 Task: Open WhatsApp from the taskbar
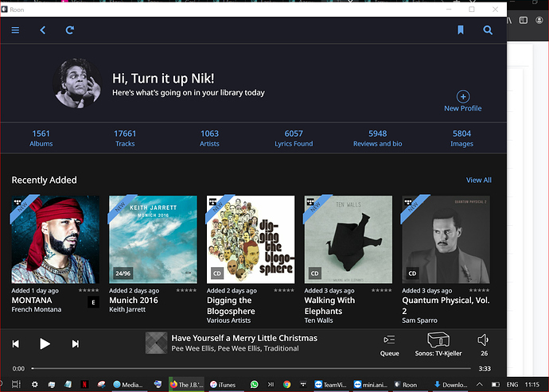[x=254, y=384]
